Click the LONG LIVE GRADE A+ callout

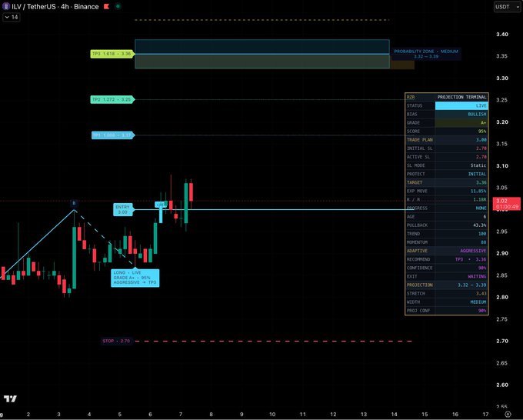coord(135,278)
